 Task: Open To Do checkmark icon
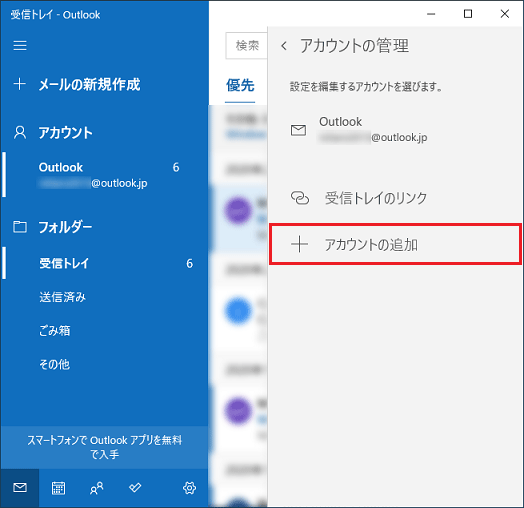(x=135, y=488)
